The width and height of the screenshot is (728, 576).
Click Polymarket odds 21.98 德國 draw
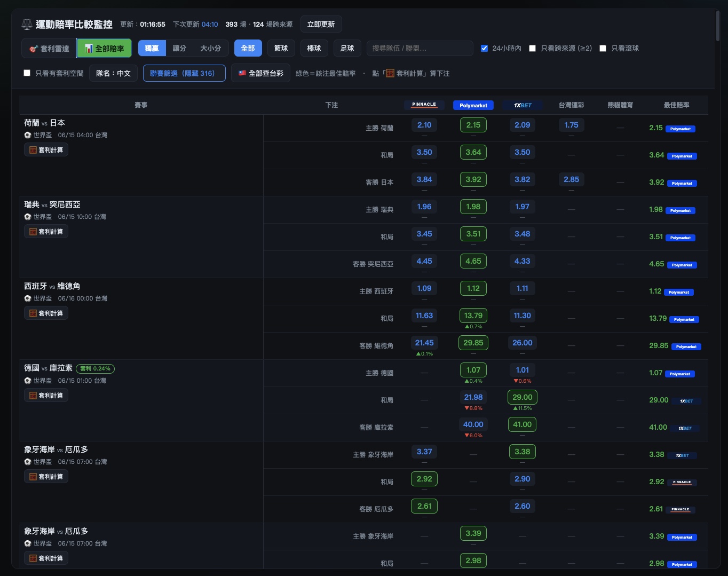tap(473, 397)
